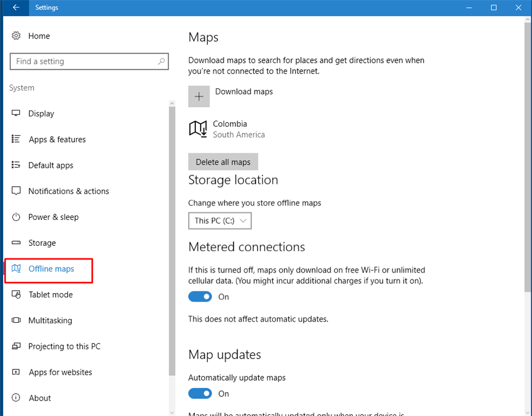Go to Tablet mode settings

[50, 295]
